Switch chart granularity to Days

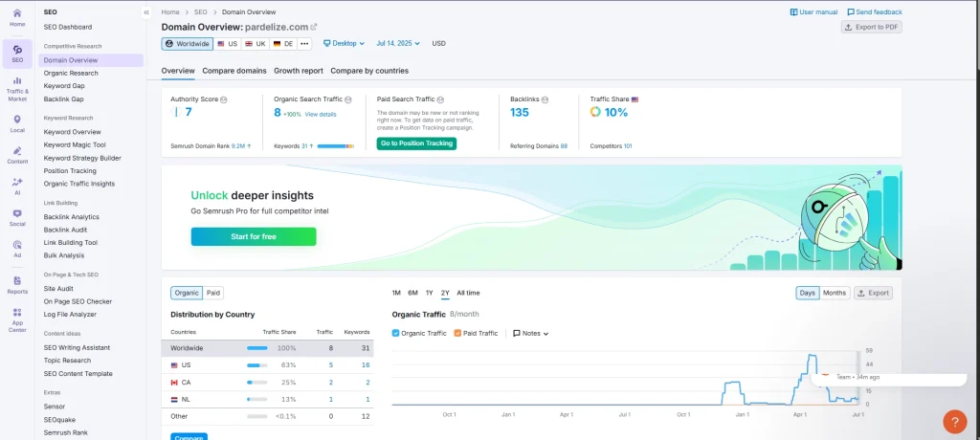coord(808,293)
